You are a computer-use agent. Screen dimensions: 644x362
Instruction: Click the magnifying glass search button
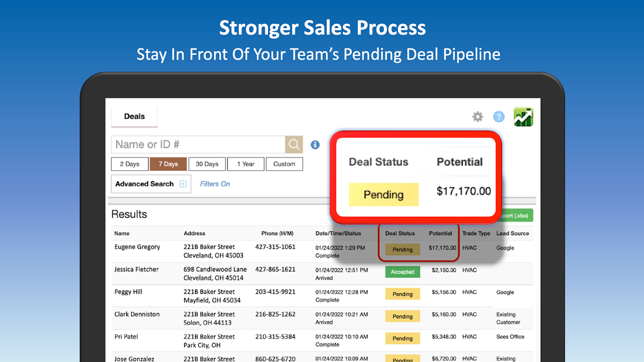coord(294,145)
